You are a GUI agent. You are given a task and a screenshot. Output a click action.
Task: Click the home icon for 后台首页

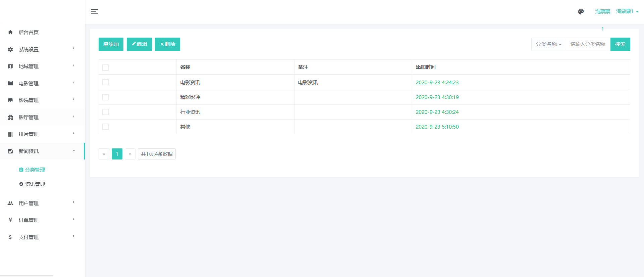(x=10, y=33)
